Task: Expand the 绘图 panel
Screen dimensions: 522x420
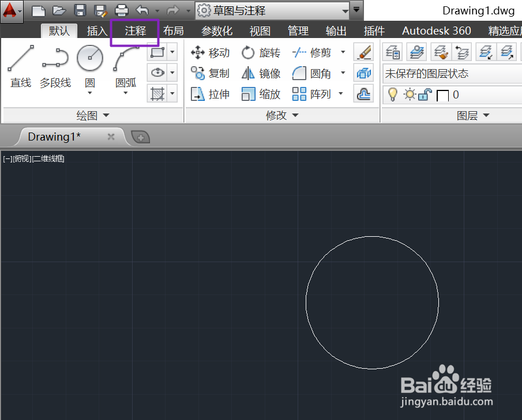Action: click(x=93, y=115)
